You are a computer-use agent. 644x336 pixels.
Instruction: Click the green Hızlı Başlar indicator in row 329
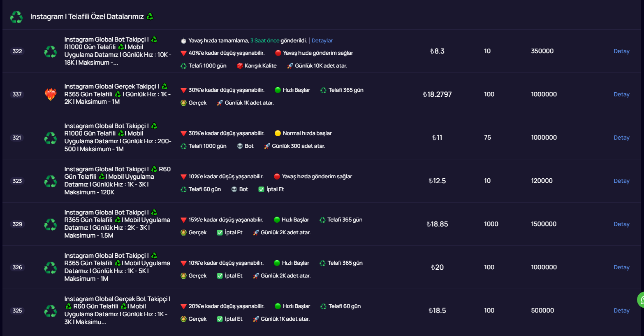tap(277, 220)
